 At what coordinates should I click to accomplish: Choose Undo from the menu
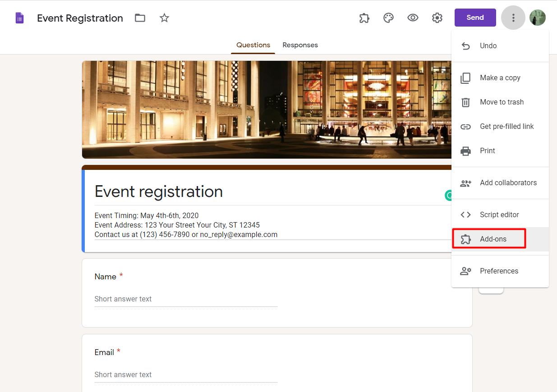point(488,46)
